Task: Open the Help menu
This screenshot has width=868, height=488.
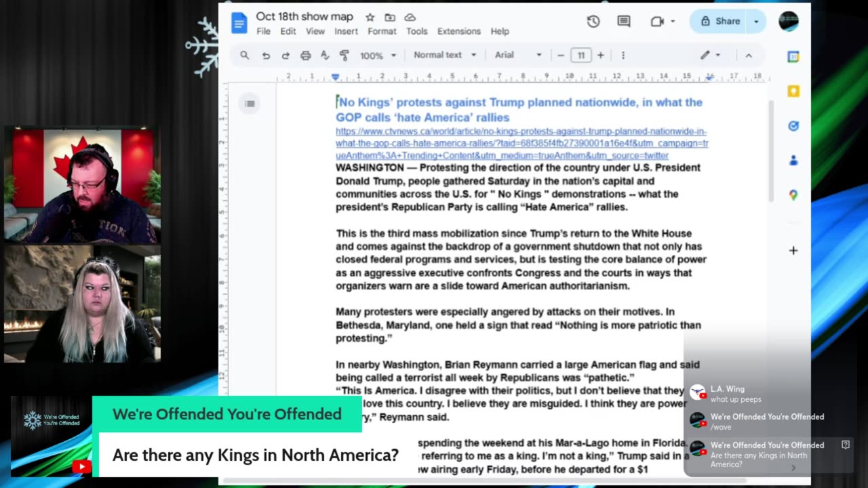Action: pos(500,31)
